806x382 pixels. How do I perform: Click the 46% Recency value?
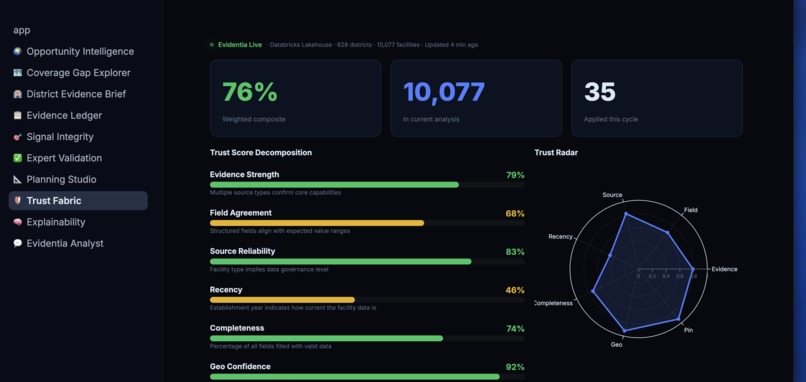point(515,290)
